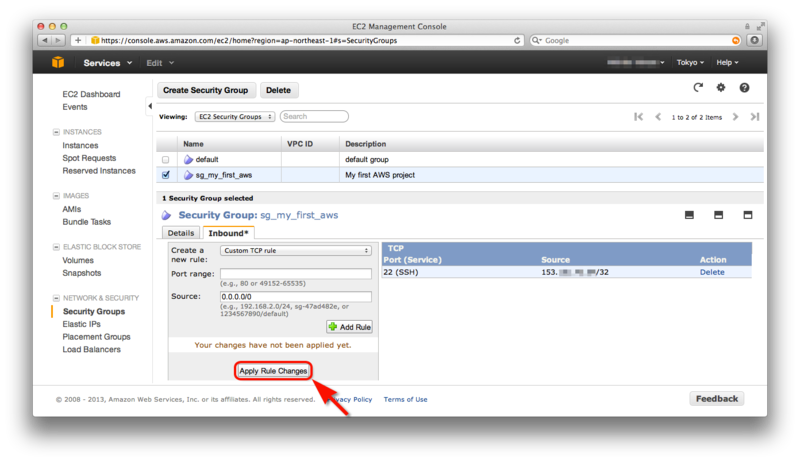This screenshot has height=462, width=800.
Task: Open Reserved Instances in the sidebar
Action: tap(99, 171)
